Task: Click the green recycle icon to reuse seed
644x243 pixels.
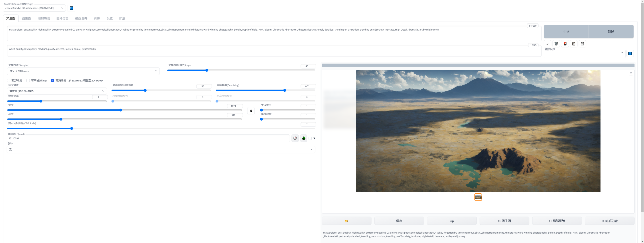Action: coord(304,138)
